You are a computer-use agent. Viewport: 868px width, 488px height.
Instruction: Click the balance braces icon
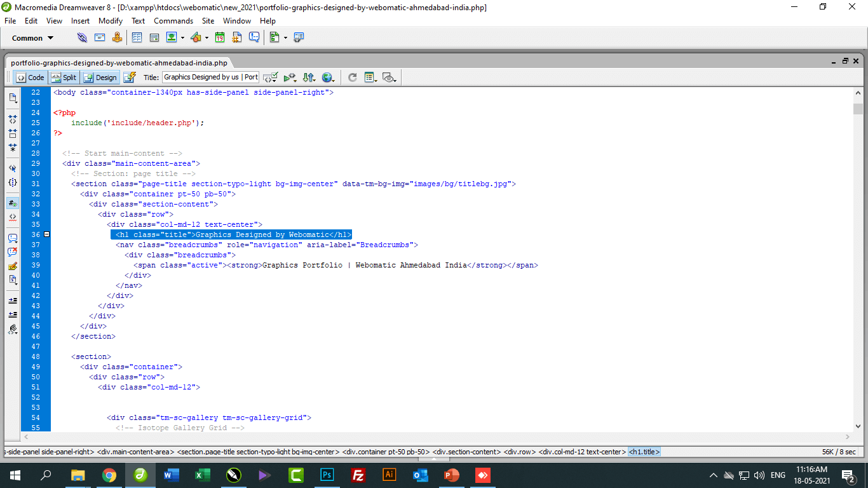tap(13, 182)
